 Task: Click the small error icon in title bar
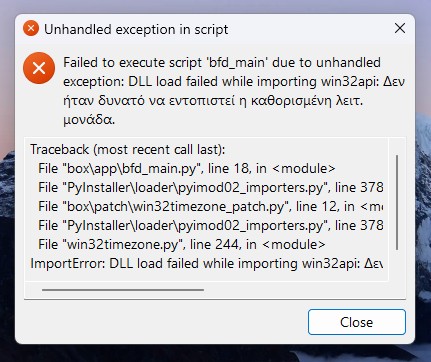point(31,29)
